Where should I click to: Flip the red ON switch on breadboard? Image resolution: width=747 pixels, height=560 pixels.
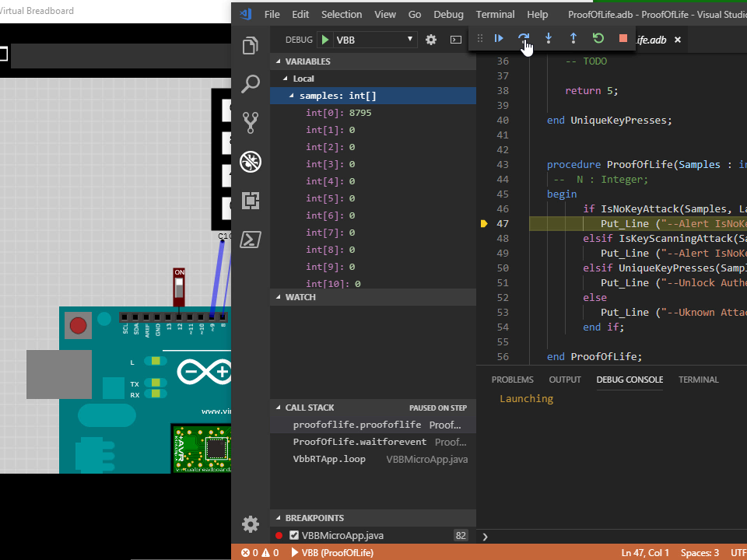click(x=179, y=286)
